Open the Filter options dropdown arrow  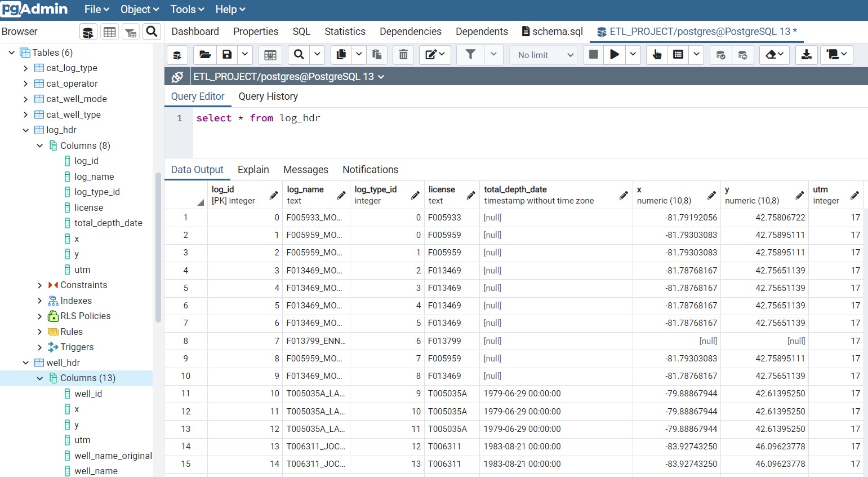pyautogui.click(x=493, y=55)
